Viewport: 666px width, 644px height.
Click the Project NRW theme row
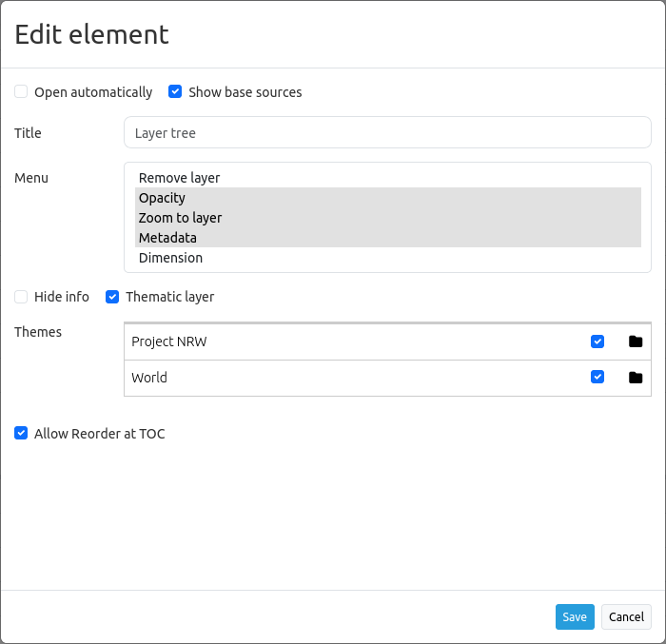(x=169, y=342)
